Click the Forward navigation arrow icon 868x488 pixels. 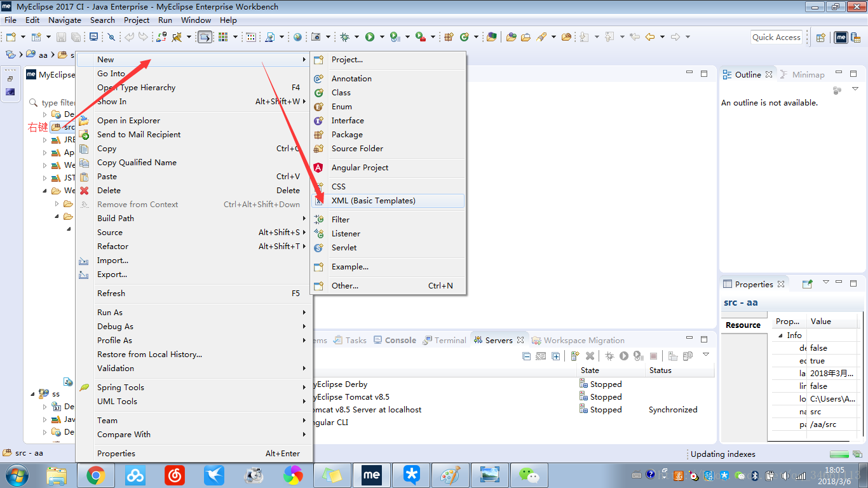pos(675,37)
